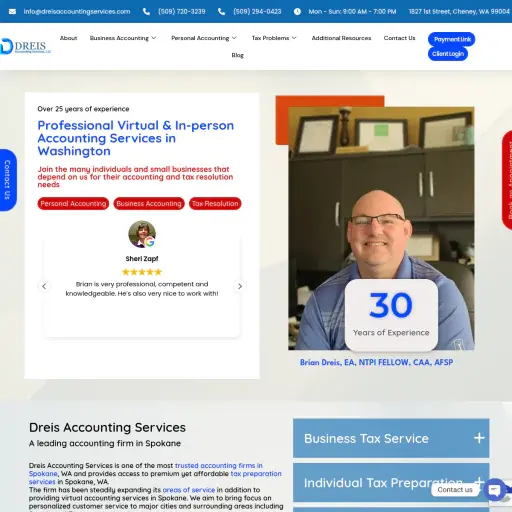Screen dimensions: 512x512
Task: Click the info@dreisaccountingservices.com email link
Action: point(77,12)
